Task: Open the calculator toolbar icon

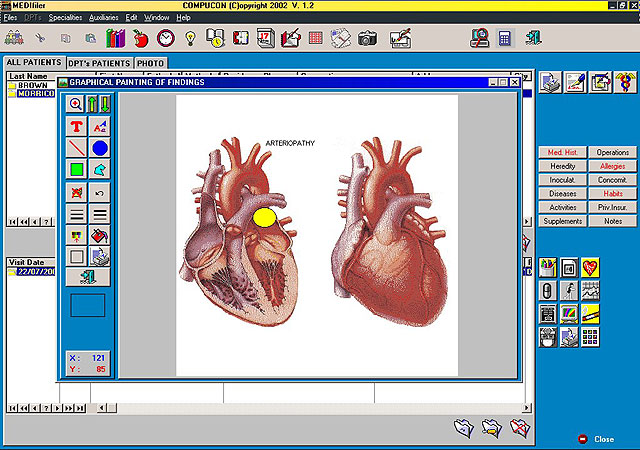Action: (x=504, y=38)
